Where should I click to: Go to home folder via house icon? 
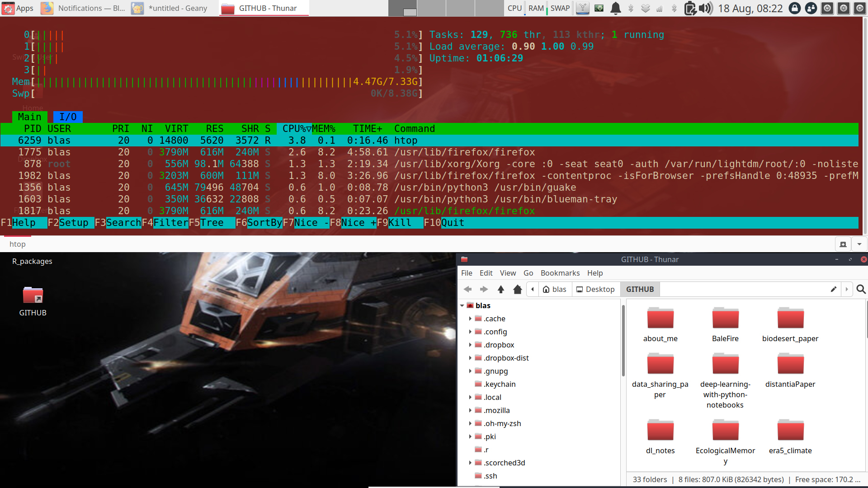click(x=518, y=289)
